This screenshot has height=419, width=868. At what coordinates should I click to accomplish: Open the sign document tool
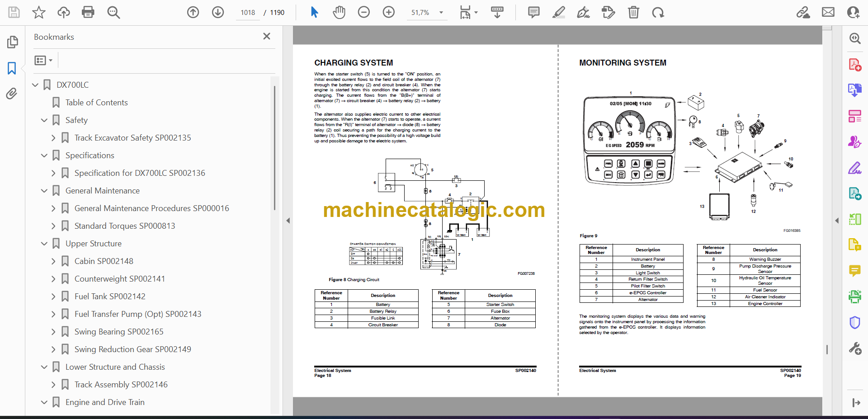(583, 12)
